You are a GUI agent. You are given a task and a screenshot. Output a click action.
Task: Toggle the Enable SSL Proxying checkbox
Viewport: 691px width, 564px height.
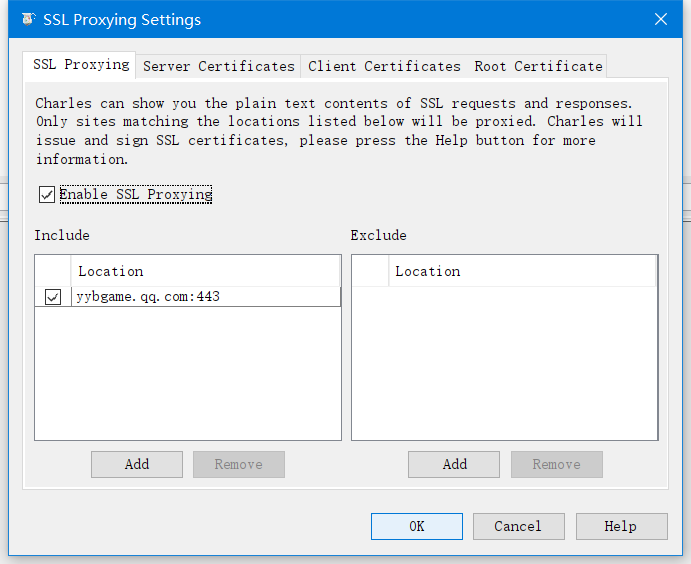(x=47, y=194)
